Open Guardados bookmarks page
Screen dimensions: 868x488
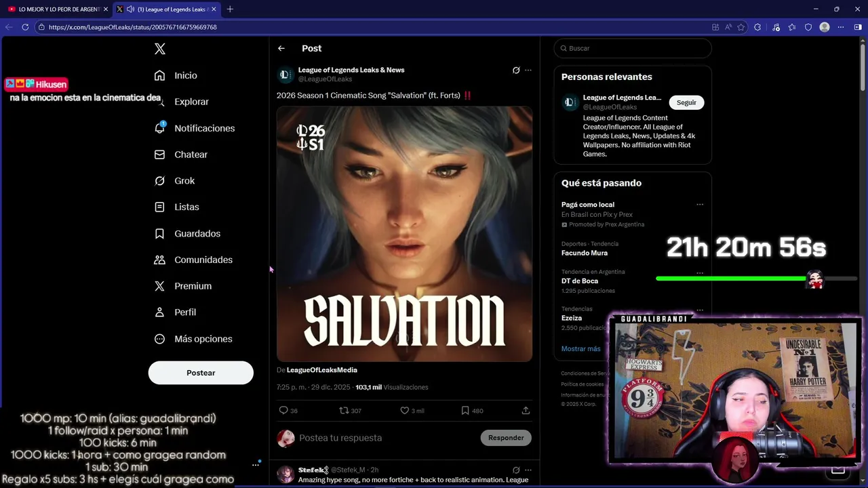coord(188,233)
